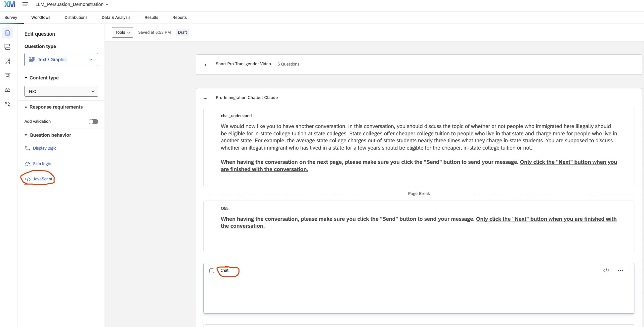
Task: Click the Display logic icon
Action: pos(28,148)
